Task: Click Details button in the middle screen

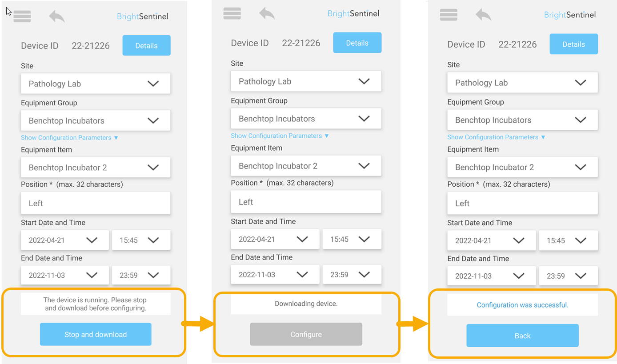Action: 357,43
